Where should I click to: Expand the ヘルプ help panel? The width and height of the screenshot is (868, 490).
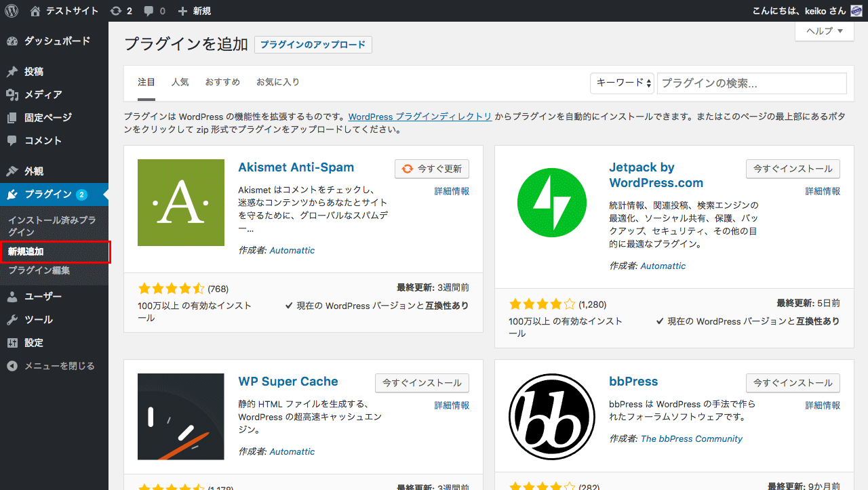[x=824, y=31]
